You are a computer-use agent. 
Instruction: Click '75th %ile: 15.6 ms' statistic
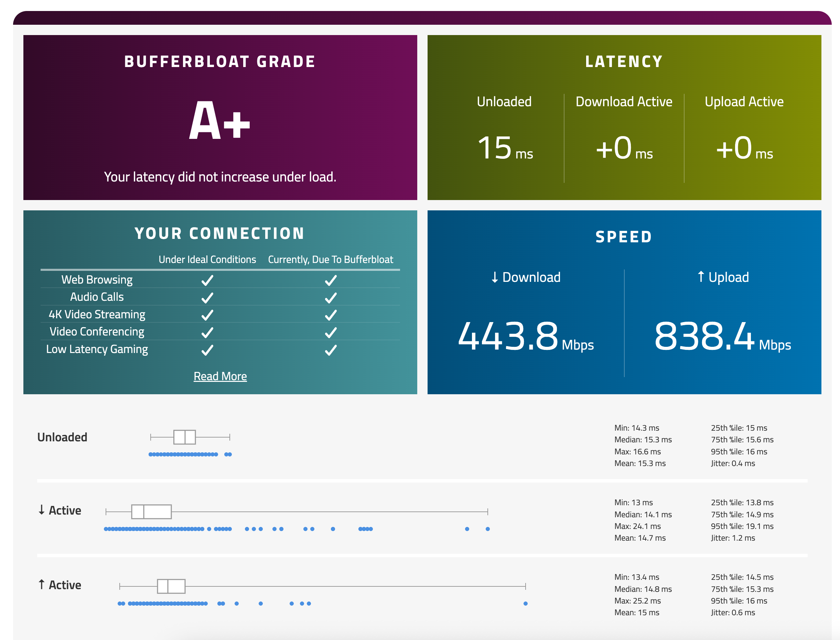click(742, 440)
